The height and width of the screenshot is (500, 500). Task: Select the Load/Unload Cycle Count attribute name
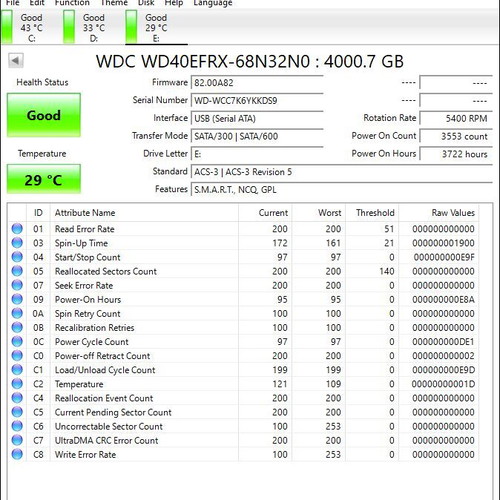tap(105, 370)
